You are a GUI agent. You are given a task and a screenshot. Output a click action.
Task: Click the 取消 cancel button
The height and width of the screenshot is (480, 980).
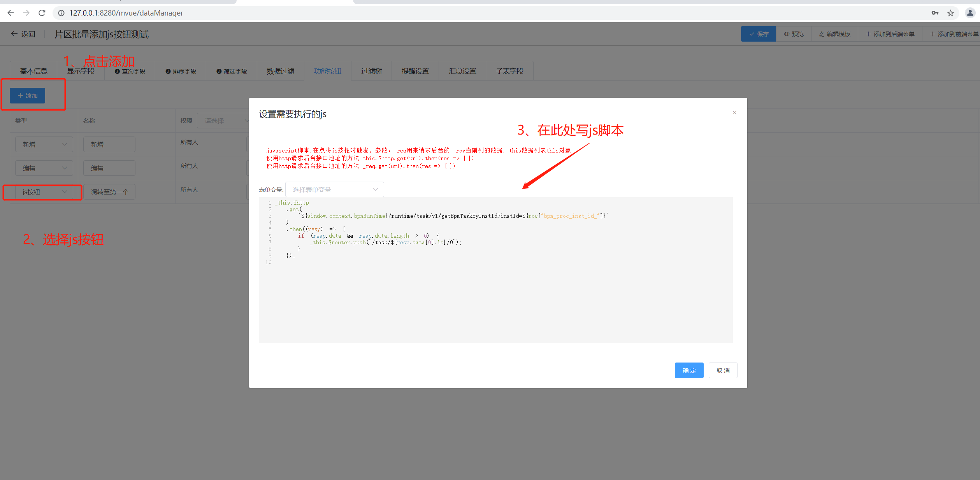coord(723,370)
